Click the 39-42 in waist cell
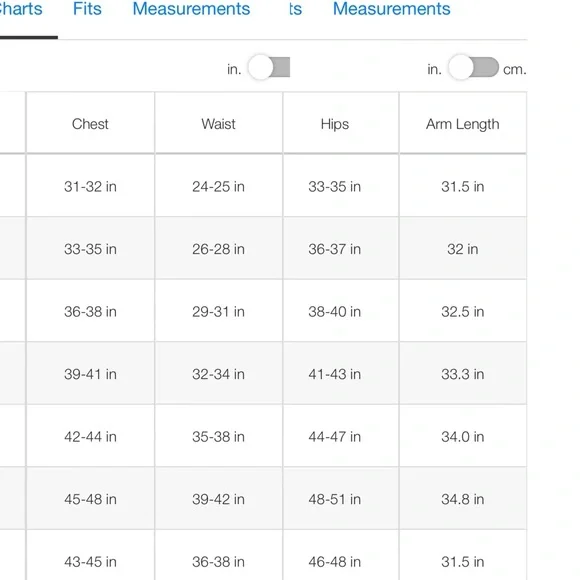Image resolution: width=580 pixels, height=580 pixels. 219,499
